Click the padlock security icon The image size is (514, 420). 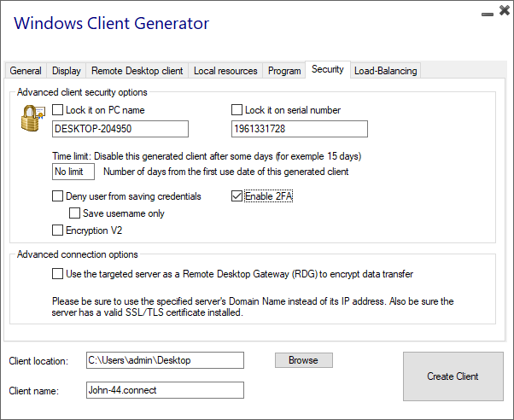[32, 119]
